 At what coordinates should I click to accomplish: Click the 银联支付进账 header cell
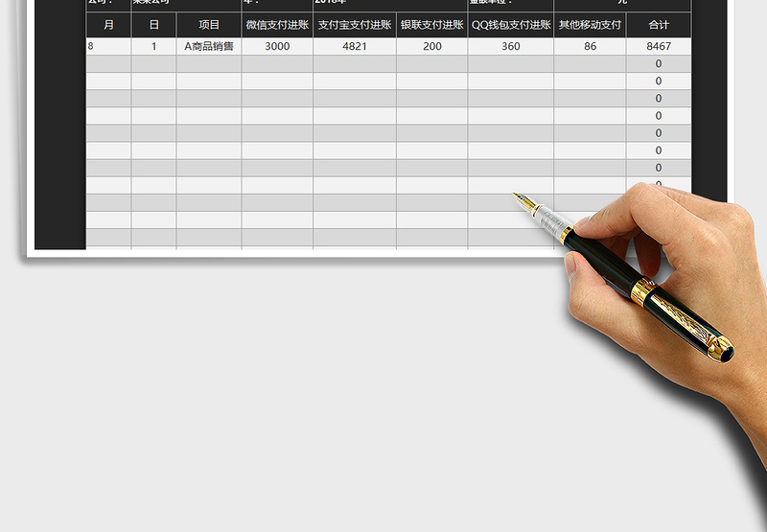432,25
